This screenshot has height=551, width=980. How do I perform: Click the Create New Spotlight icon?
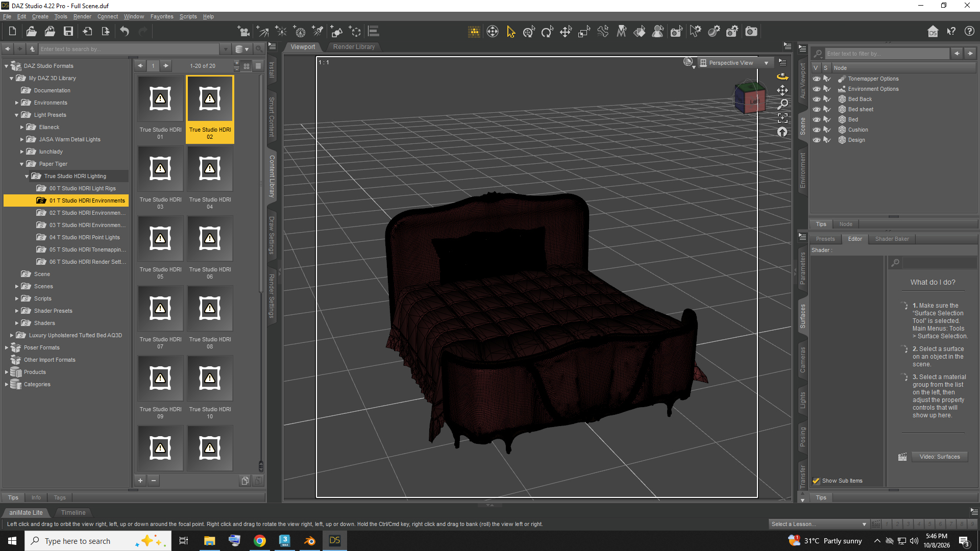(318, 32)
